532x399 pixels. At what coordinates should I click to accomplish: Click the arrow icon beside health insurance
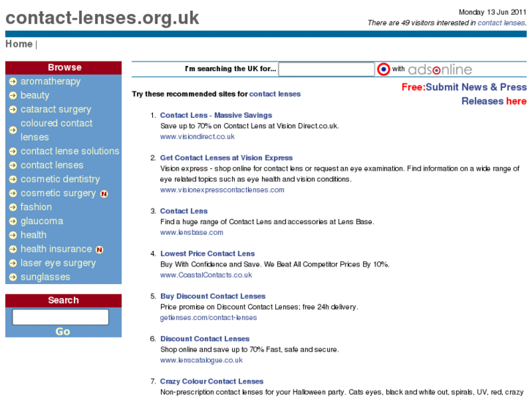[13, 249]
